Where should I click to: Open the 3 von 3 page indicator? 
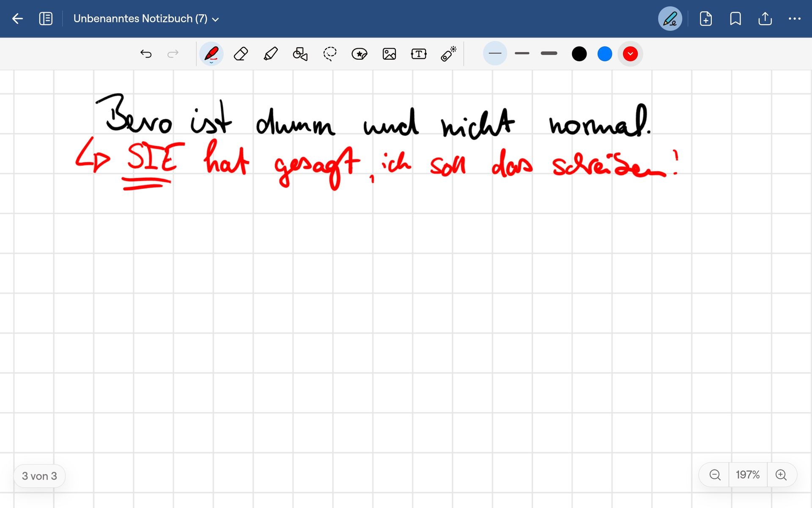(39, 476)
